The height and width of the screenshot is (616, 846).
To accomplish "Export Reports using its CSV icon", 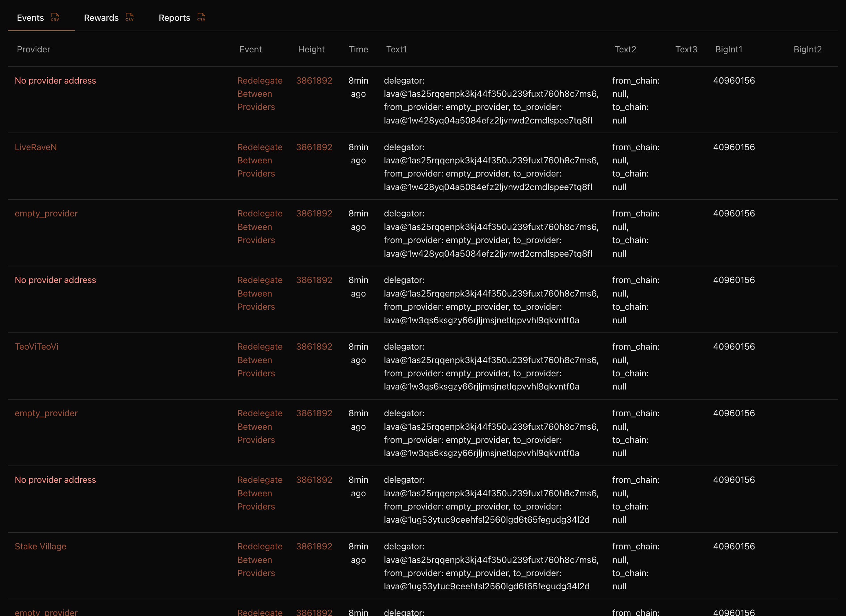I will pyautogui.click(x=201, y=18).
